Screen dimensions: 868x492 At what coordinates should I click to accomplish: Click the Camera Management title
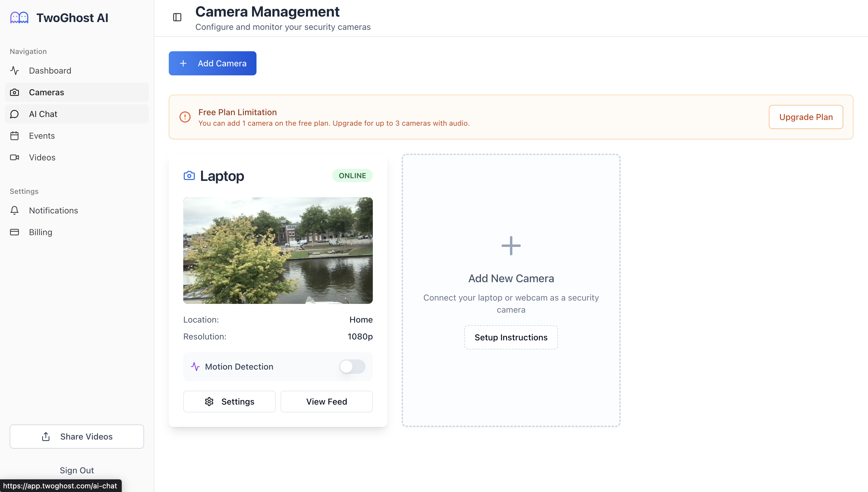click(x=267, y=12)
